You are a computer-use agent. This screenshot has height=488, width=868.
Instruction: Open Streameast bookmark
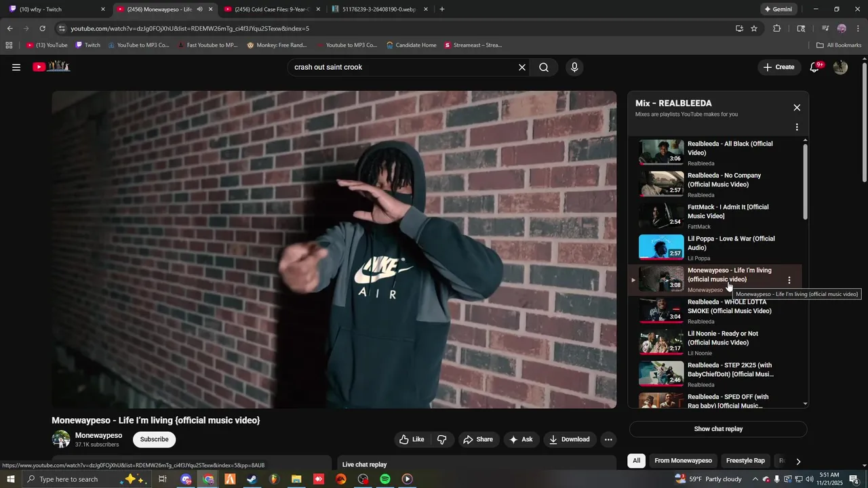473,45
